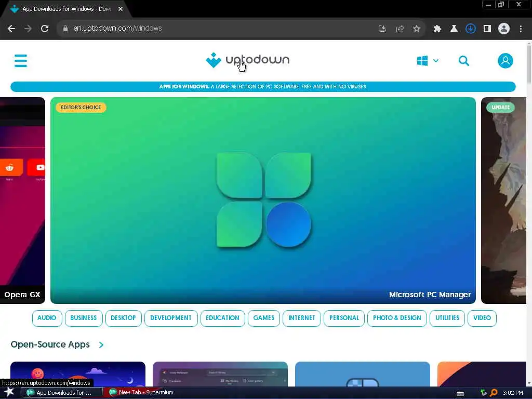This screenshot has width=532, height=399.
Task: Open the first Open-Source app thumbnail
Action: 78,374
